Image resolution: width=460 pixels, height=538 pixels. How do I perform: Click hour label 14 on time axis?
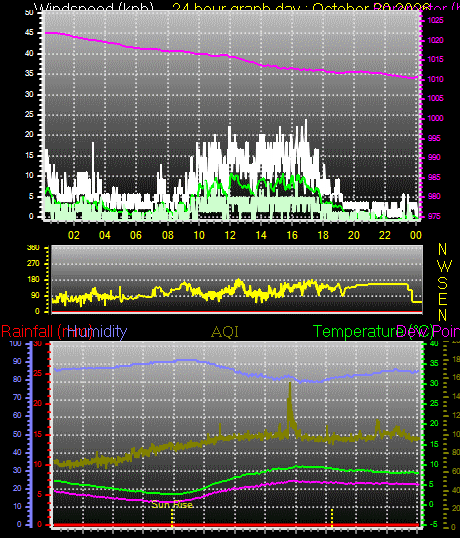pyautogui.click(x=261, y=235)
